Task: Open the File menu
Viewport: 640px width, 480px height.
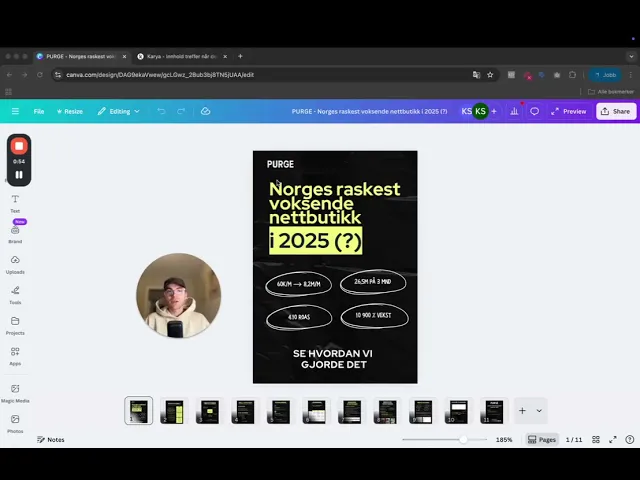Action: tap(39, 111)
